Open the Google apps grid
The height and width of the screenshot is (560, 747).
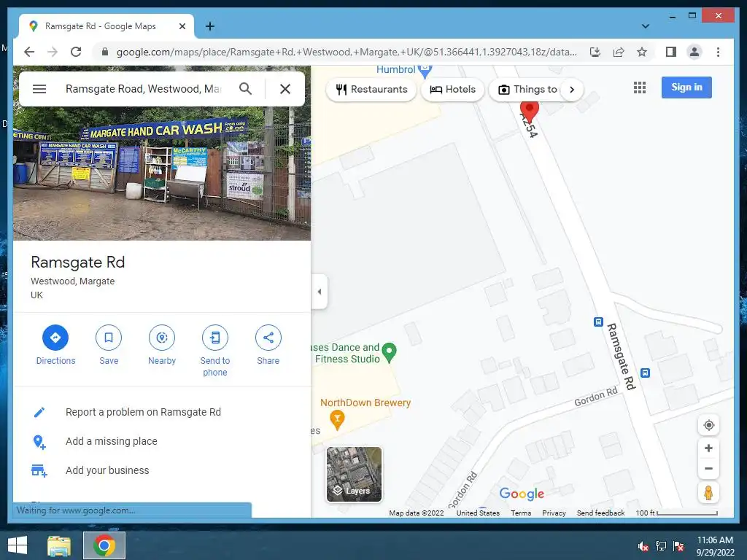point(640,87)
